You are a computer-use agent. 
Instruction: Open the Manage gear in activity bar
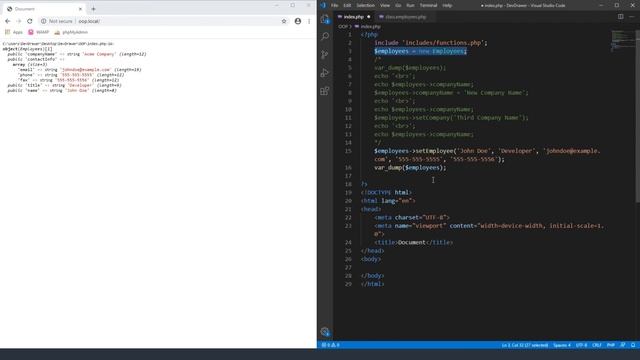[325, 331]
